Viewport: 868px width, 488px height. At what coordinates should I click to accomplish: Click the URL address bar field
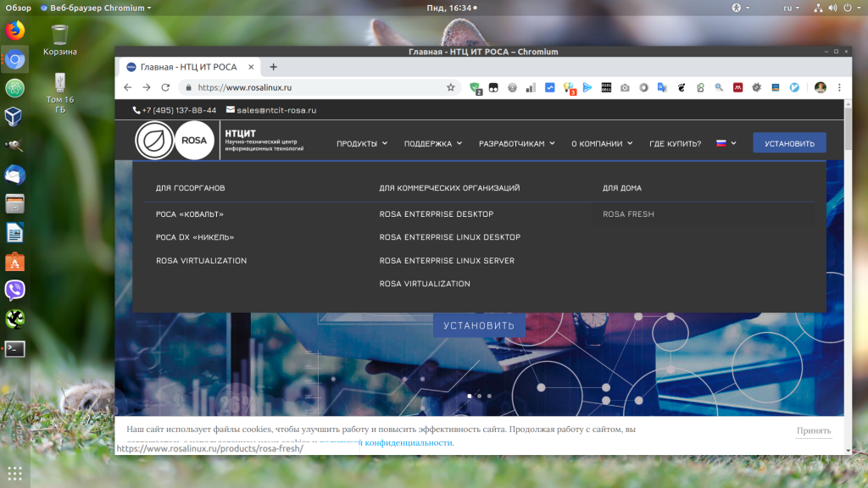pyautogui.click(x=322, y=87)
